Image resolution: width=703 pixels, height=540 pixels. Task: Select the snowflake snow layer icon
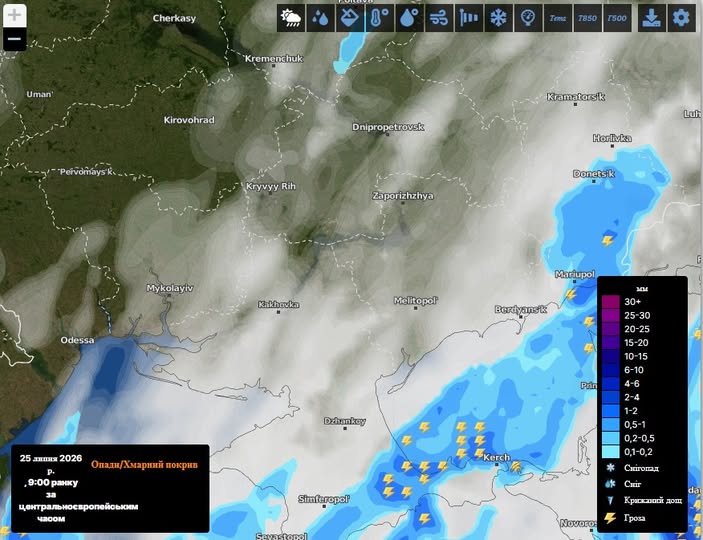[499, 18]
